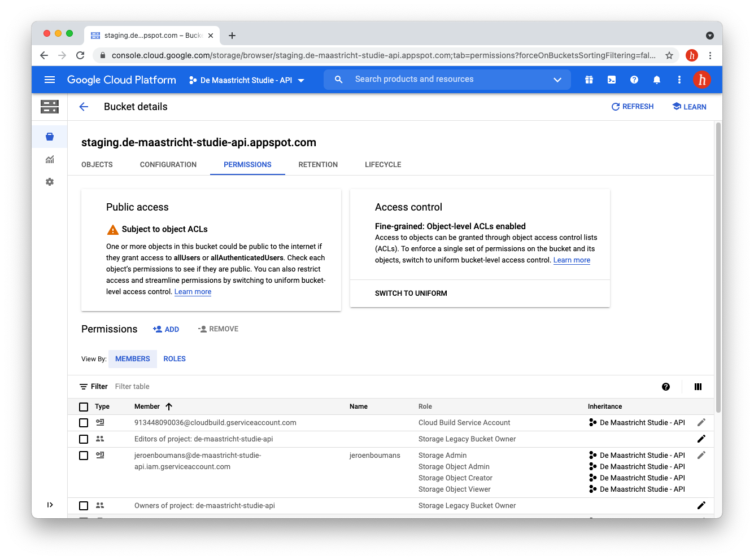Open Storage settings gear in sidebar

tap(50, 182)
